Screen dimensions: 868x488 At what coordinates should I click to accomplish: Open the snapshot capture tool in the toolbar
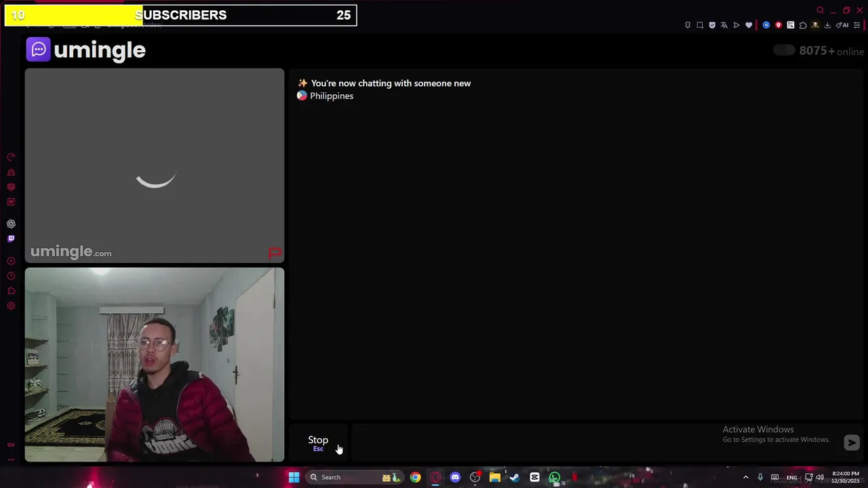pos(700,25)
